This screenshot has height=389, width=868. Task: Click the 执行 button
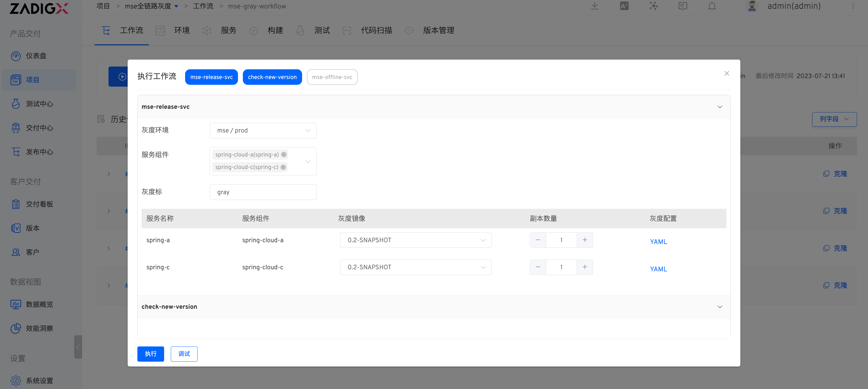coord(151,354)
